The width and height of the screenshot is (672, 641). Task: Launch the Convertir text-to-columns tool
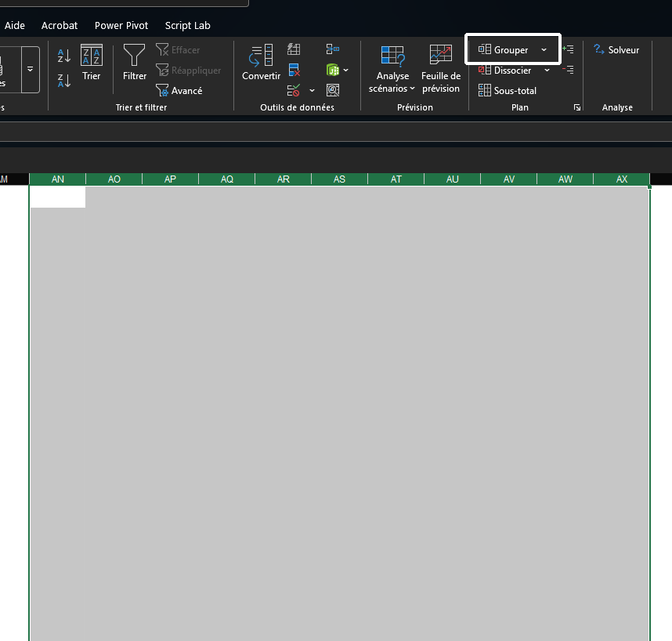click(261, 63)
